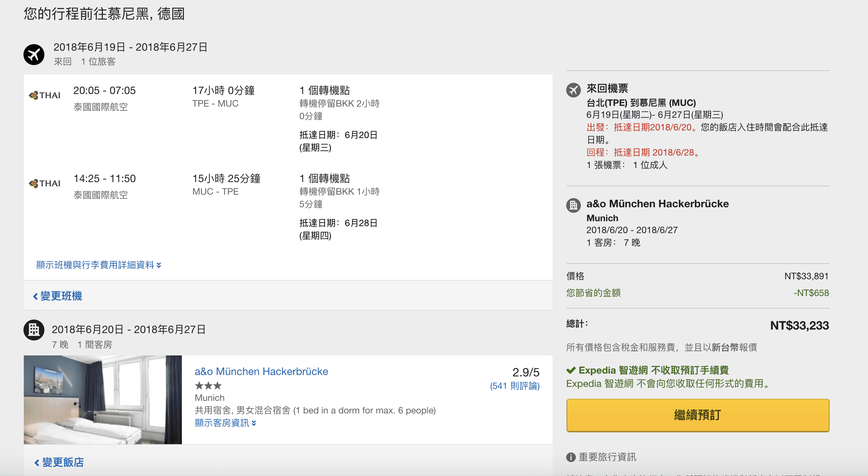Viewport: 868px width, 476px height.
Task: Click the info icon beside 重要旅行資訊
Action: 571,457
